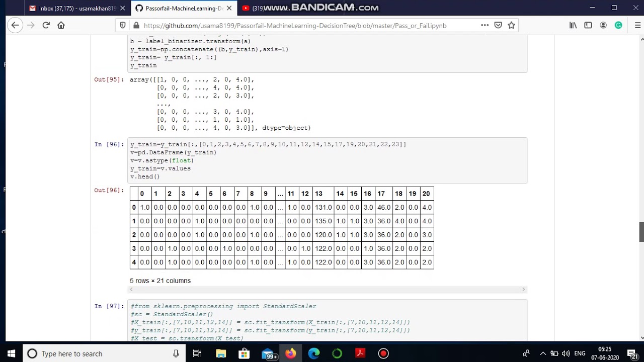644x362 pixels.
Task: Open tracking protection shield in address bar
Action: [123, 26]
